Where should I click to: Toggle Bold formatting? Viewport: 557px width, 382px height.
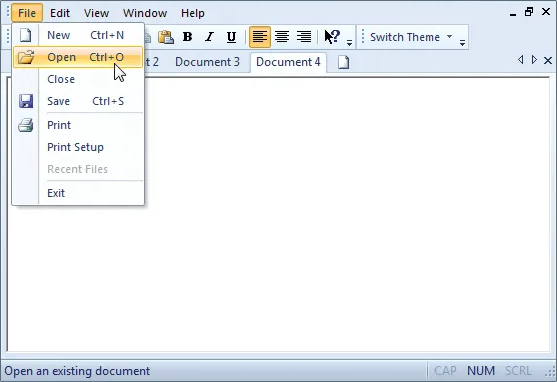pyautogui.click(x=188, y=37)
